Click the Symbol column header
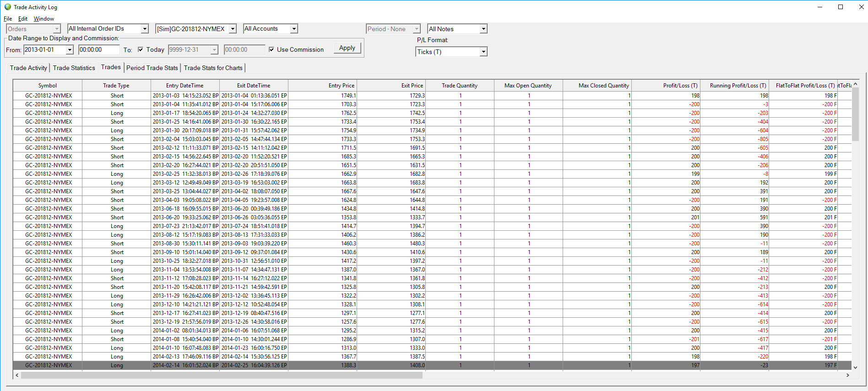 tap(48, 86)
